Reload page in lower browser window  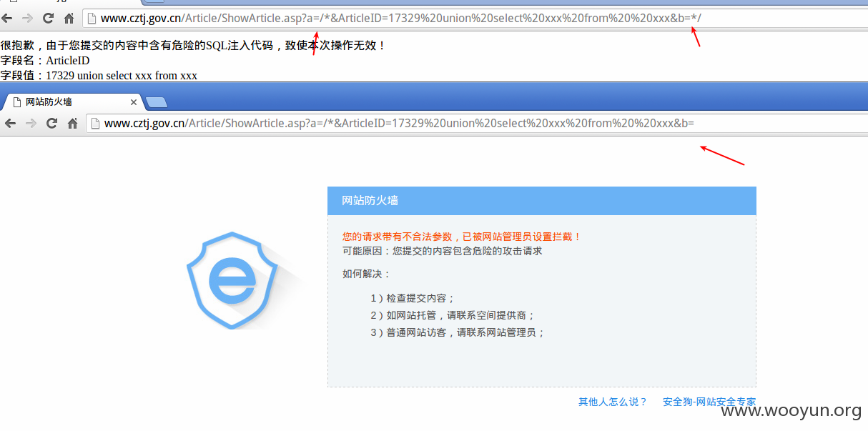[51, 123]
